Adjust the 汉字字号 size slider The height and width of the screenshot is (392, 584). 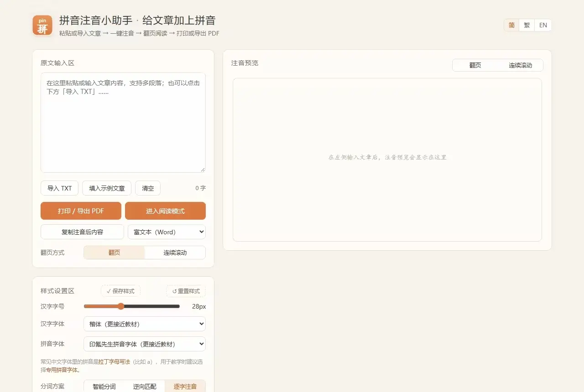coord(132,306)
